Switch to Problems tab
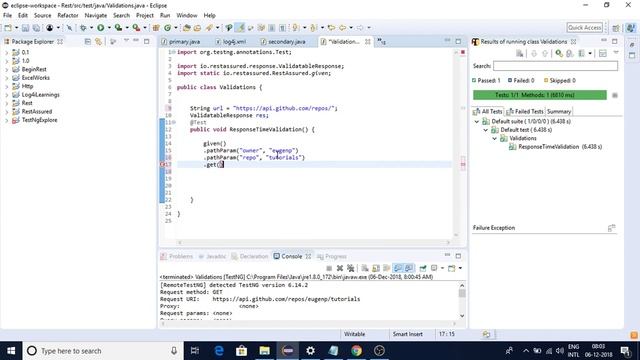This screenshot has width=640, height=360. click(177, 256)
